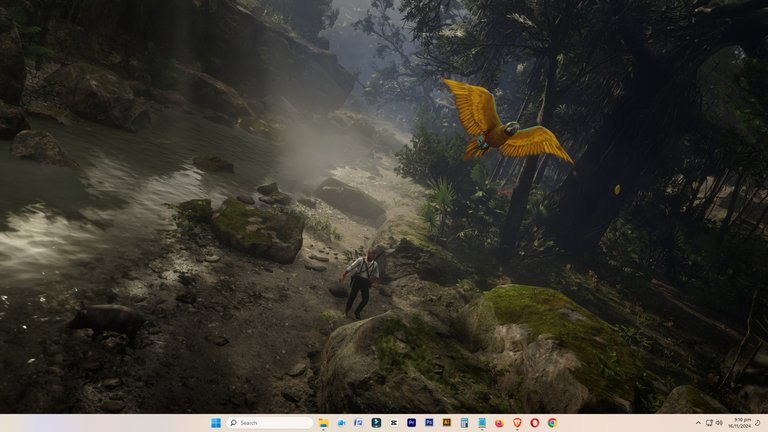Open notifications do-not-disturb icon
The height and width of the screenshot is (432, 768).
(758, 423)
